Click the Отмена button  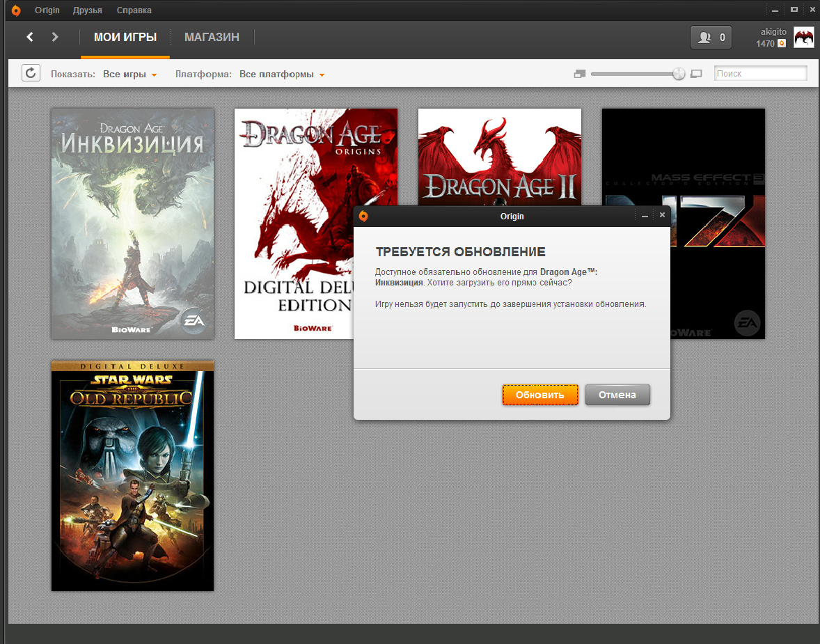[617, 395]
